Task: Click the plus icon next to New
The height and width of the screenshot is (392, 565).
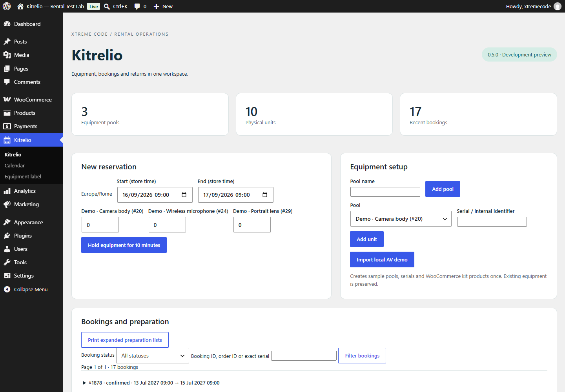Action: (156, 6)
